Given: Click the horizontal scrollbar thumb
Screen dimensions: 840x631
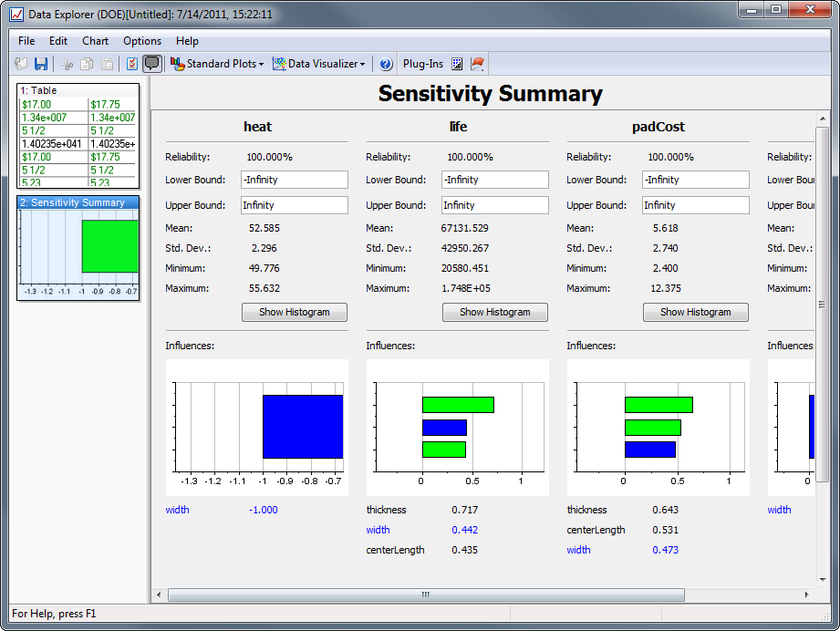Looking at the screenshot, I should (425, 595).
